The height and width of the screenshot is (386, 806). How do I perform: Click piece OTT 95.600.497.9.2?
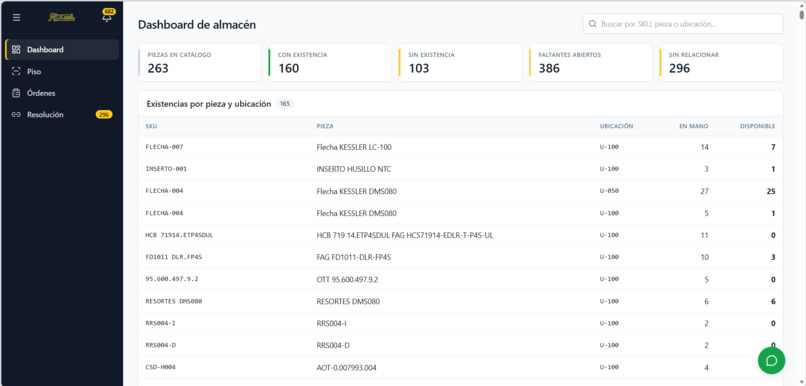347,279
